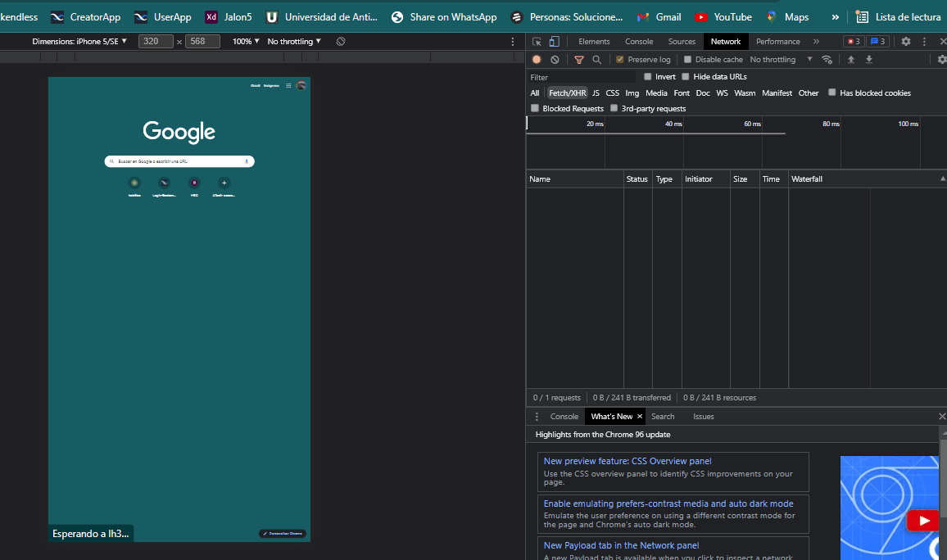Image resolution: width=947 pixels, height=560 pixels.
Task: Filter requests by Fetch/XHR type
Action: tap(567, 93)
